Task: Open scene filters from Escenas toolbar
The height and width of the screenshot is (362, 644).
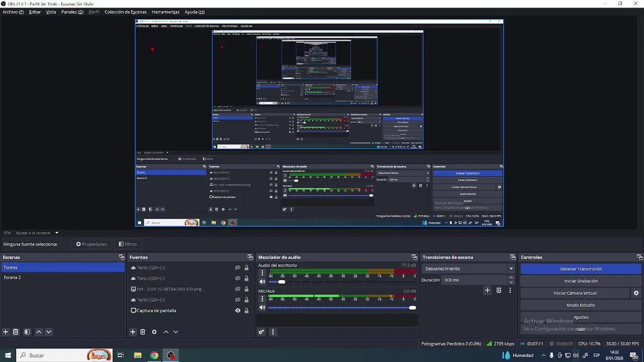Action: (27, 332)
